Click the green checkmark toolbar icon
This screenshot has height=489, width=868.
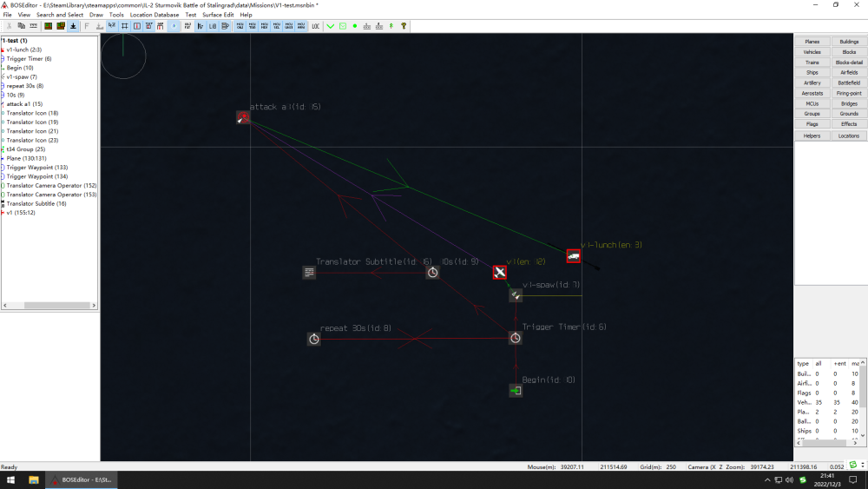(x=331, y=26)
